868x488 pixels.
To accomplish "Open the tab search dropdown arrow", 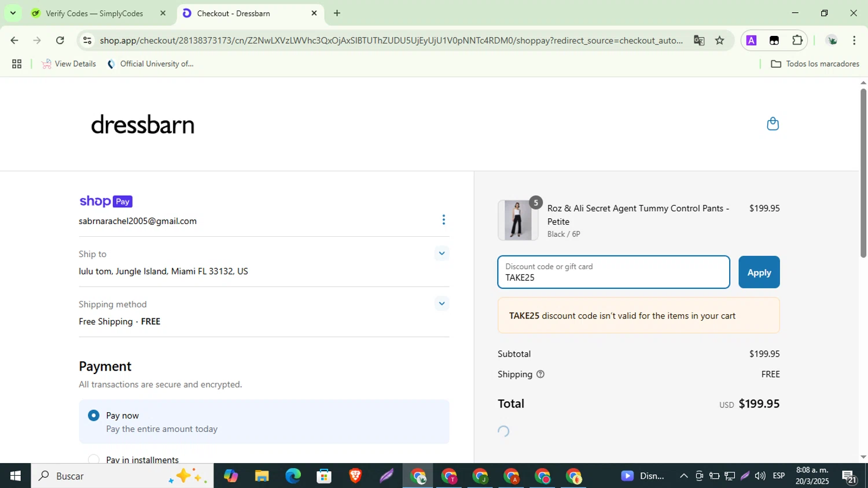I will click(13, 13).
